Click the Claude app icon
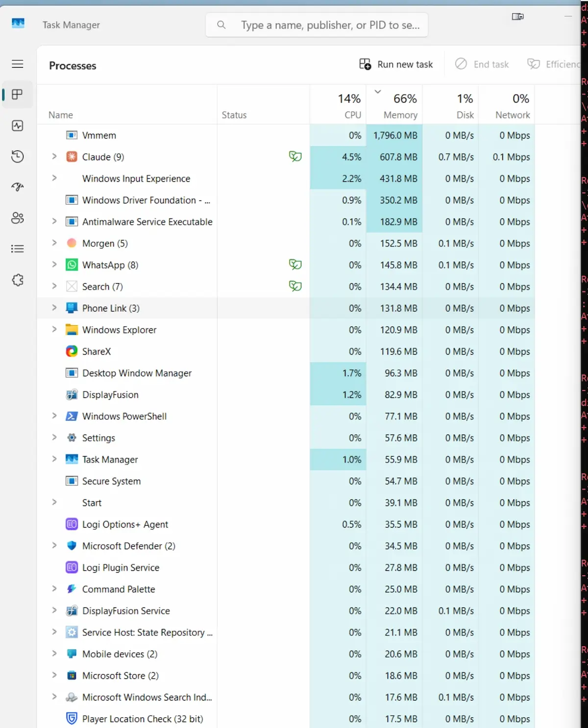 (x=72, y=157)
